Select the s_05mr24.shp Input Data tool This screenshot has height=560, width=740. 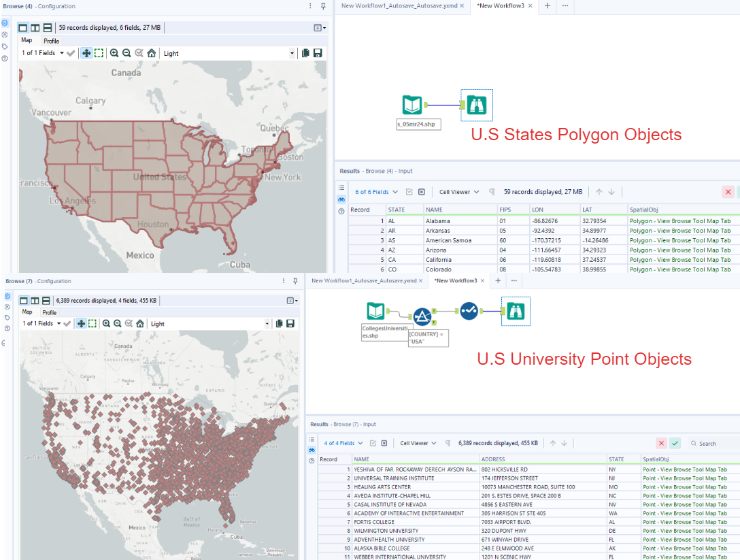(x=412, y=105)
